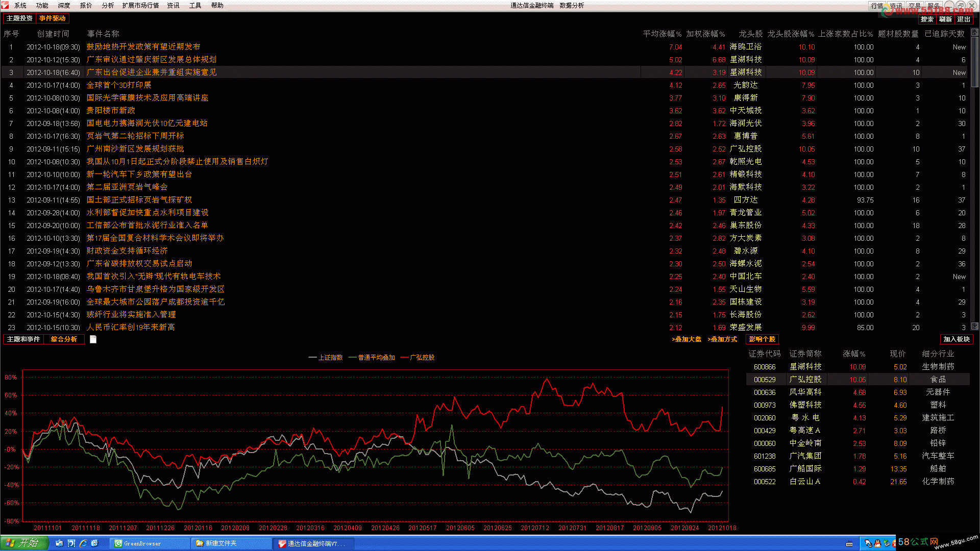Viewport: 980px width, 551px height.
Task: Open the 扩展市场行情 menu
Action: [141, 6]
